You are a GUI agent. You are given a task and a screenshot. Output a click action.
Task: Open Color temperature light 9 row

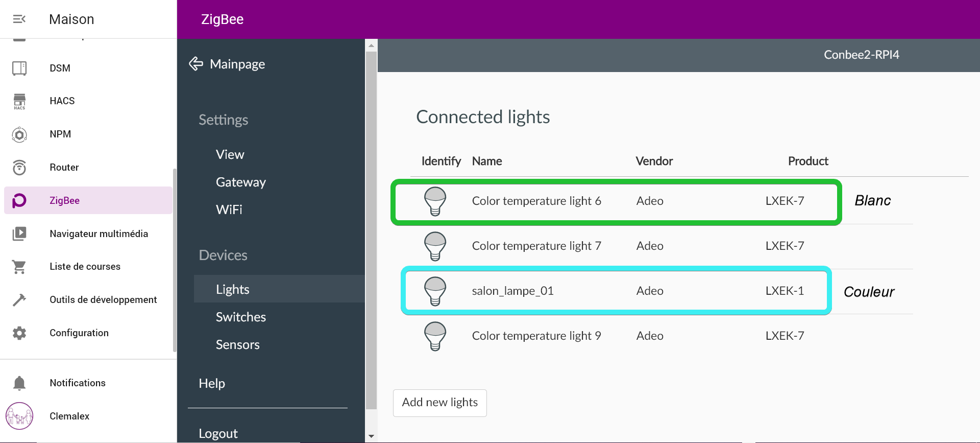pyautogui.click(x=662, y=336)
